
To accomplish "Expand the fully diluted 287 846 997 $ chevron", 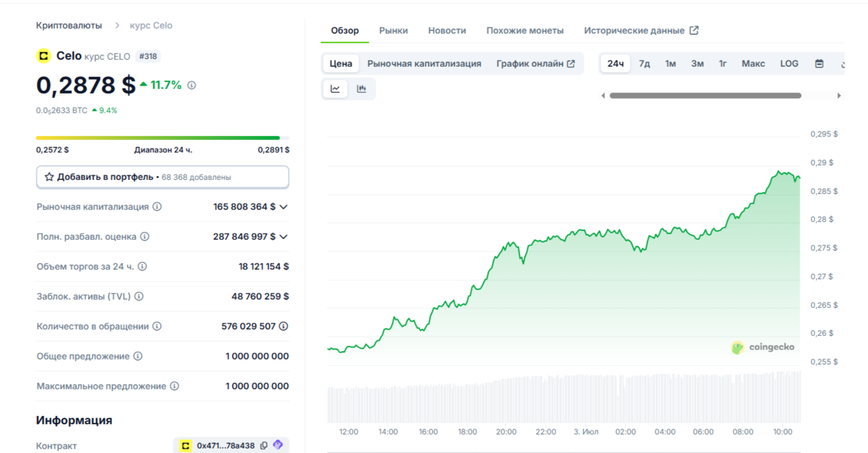I will pyautogui.click(x=283, y=237).
